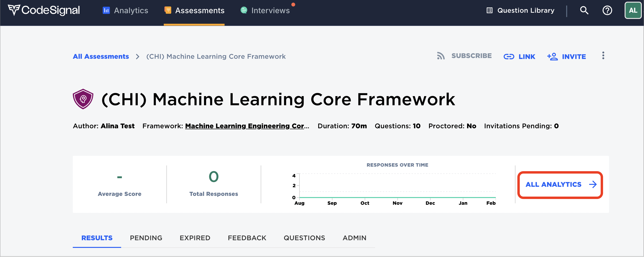Screen dimensions: 644x257
Task: Open the Analytics nav item
Action: click(125, 11)
